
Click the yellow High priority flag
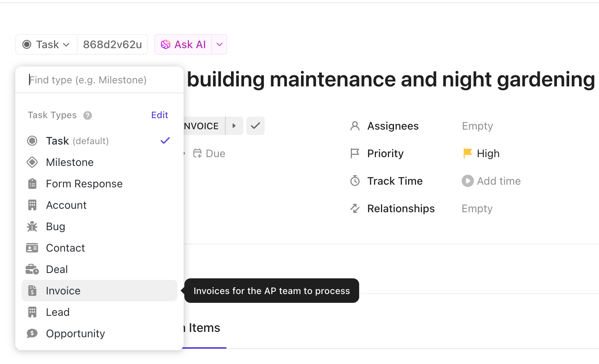(467, 153)
